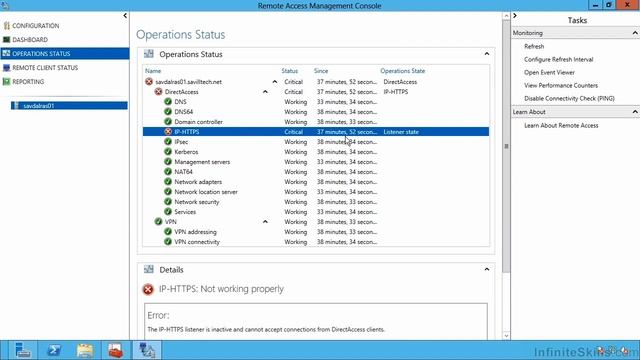Open Event Viewer from Tasks

(x=549, y=73)
